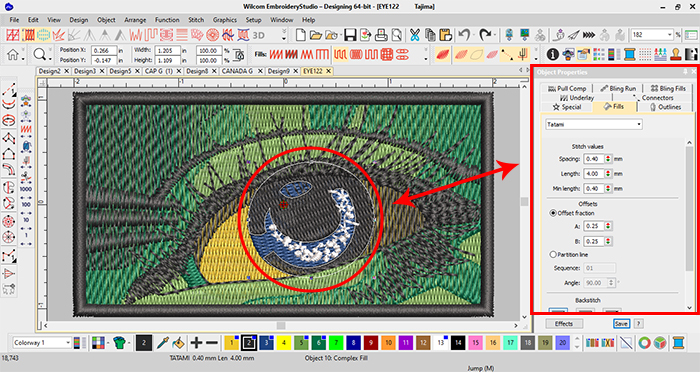700x372 pixels.
Task: Click the travel fast-forward arrows icon
Action: [589, 35]
